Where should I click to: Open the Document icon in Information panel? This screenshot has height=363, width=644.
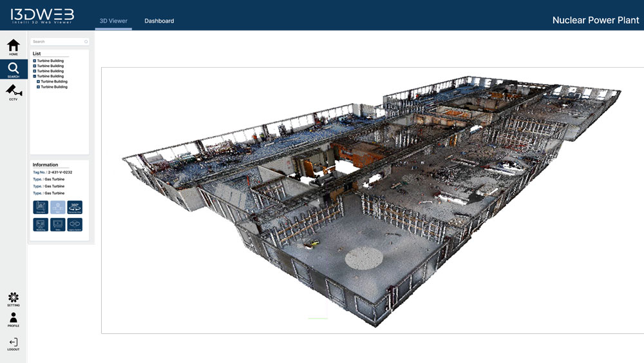(41, 207)
